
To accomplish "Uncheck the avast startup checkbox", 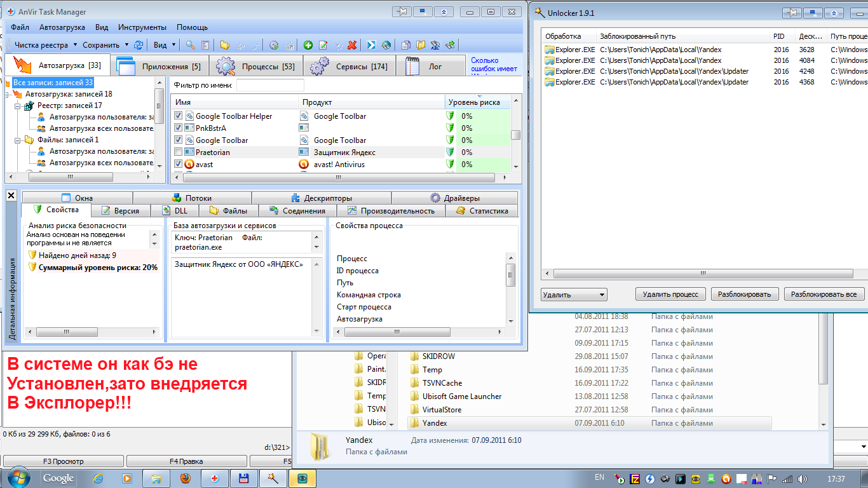I will click(x=179, y=164).
